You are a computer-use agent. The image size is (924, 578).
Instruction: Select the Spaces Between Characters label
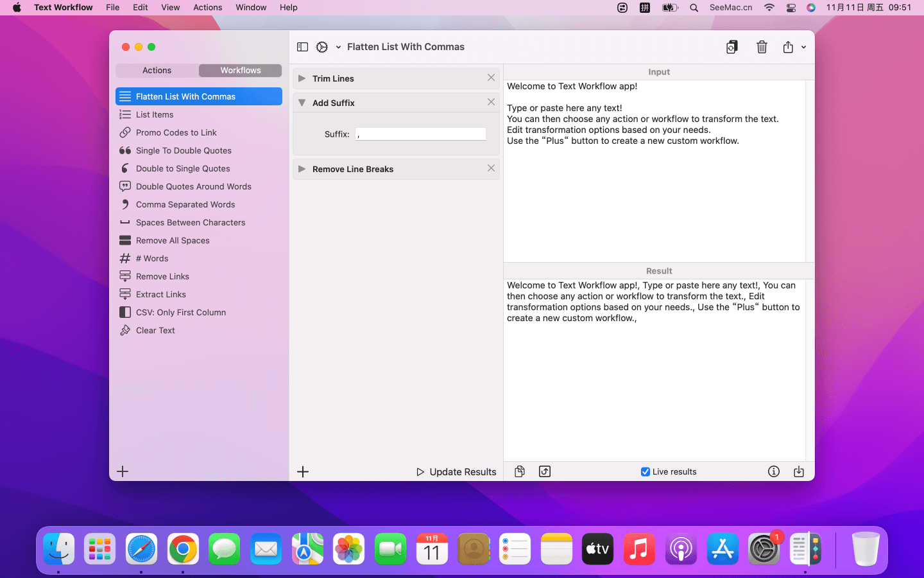[191, 222]
